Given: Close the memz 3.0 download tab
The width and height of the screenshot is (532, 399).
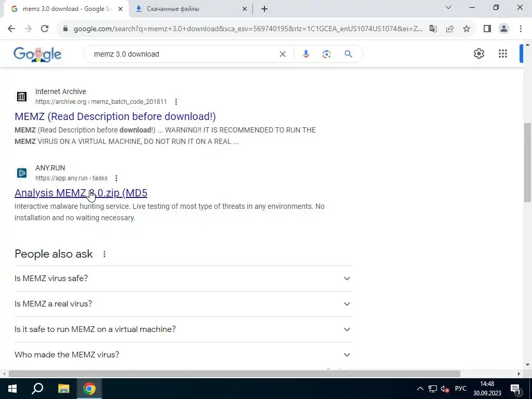Looking at the screenshot, I should (x=121, y=9).
